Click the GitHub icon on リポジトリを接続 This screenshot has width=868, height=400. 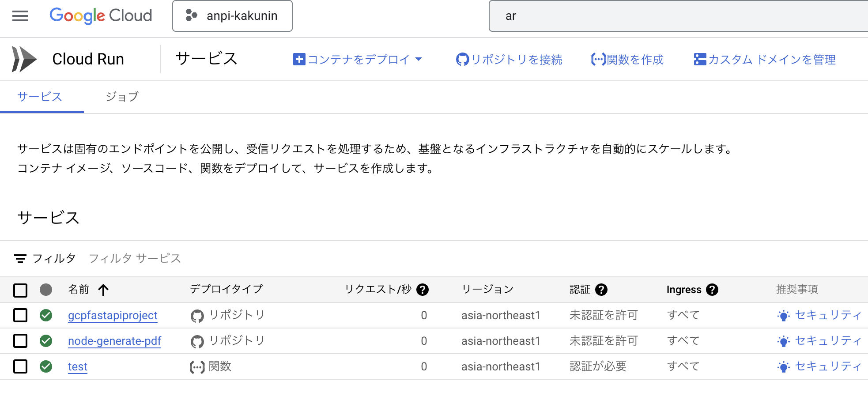point(462,59)
